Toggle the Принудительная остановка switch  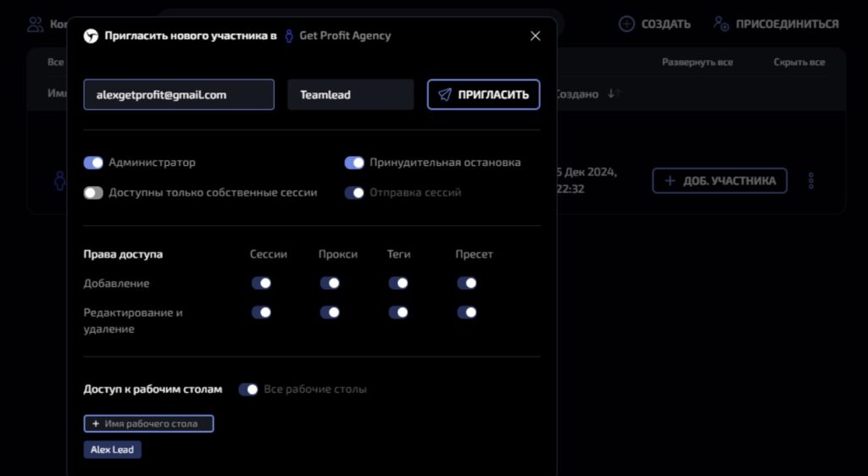tap(354, 163)
